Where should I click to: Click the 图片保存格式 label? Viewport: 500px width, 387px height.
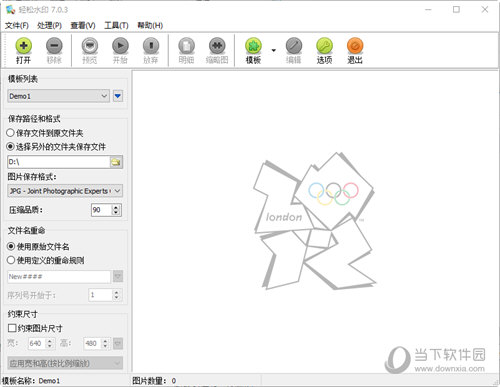tap(32, 177)
